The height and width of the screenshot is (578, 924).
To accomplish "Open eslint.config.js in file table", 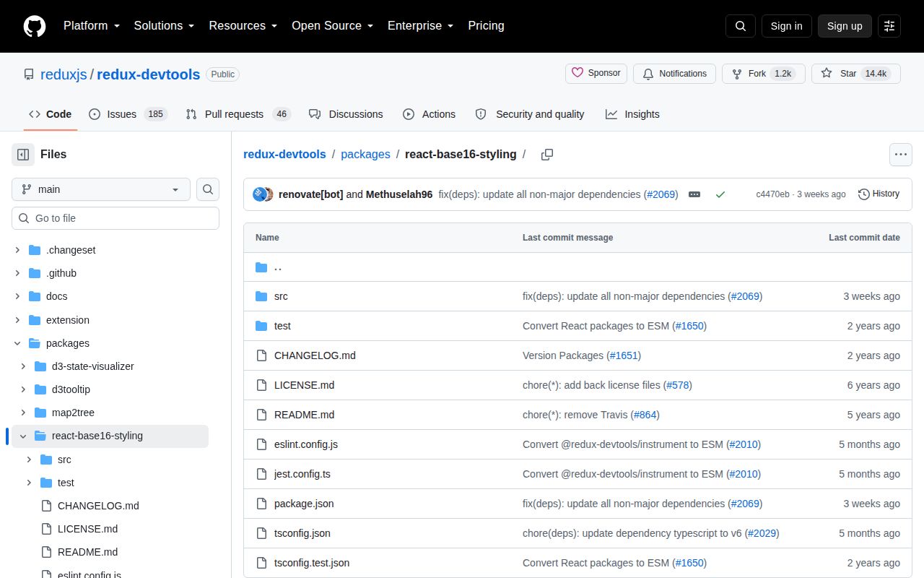I will tap(306, 444).
